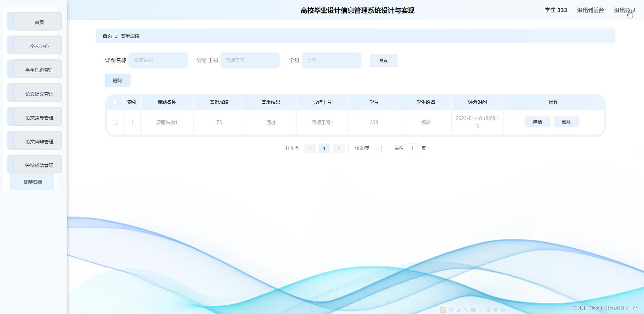The width and height of the screenshot is (644, 314).
Task: Focus the 导师工号 search field
Action: click(250, 60)
